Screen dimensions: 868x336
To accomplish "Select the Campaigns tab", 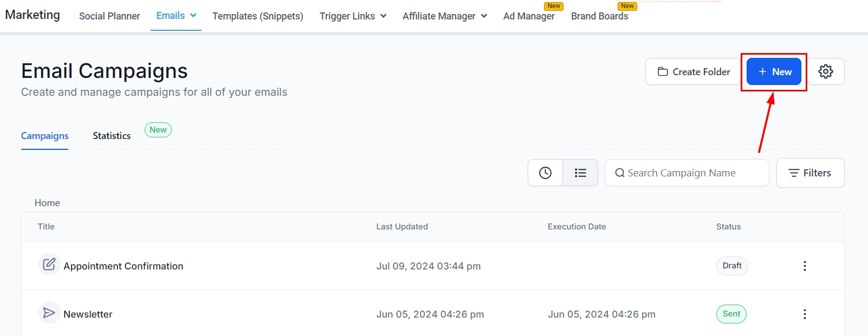I will click(x=45, y=136).
